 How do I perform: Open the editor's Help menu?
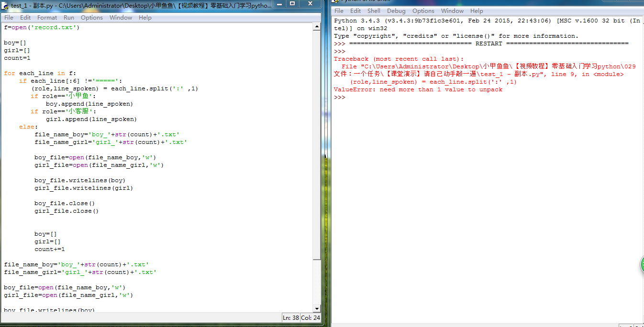(145, 18)
